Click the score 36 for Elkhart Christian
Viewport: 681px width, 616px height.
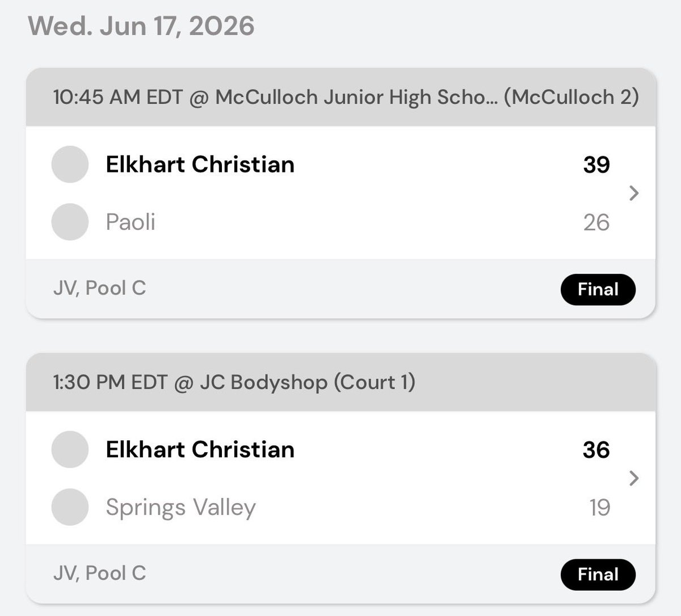(596, 449)
